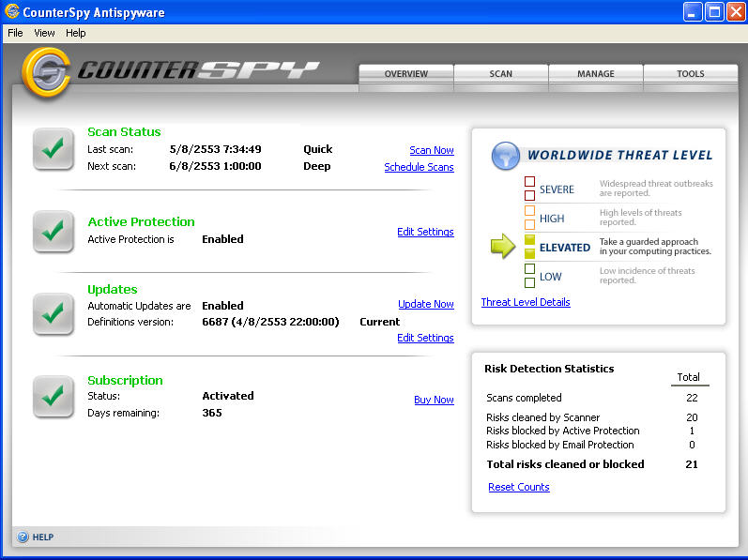Click the Active Protection checkmark icon
This screenshot has width=748, height=560.
click(x=53, y=232)
